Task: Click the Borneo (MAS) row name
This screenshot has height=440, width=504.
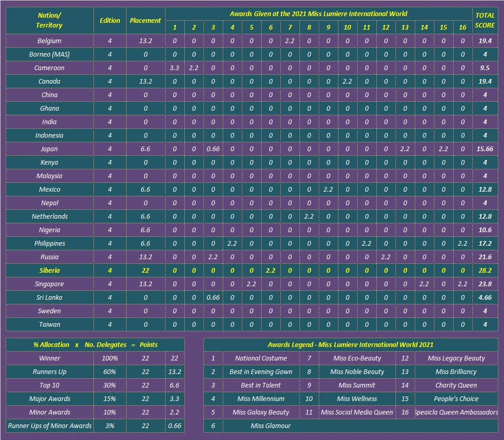Action: [x=49, y=55]
